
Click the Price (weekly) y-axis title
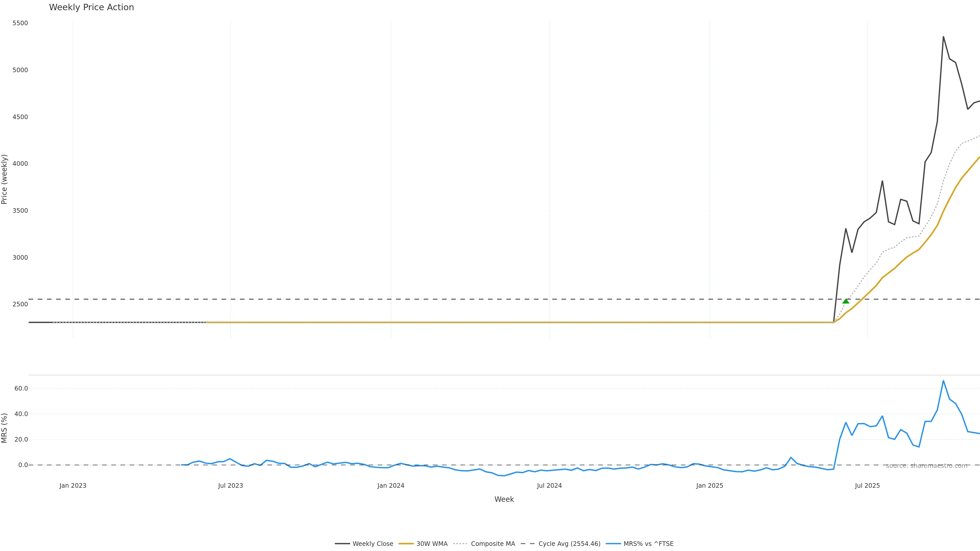tap(5, 179)
